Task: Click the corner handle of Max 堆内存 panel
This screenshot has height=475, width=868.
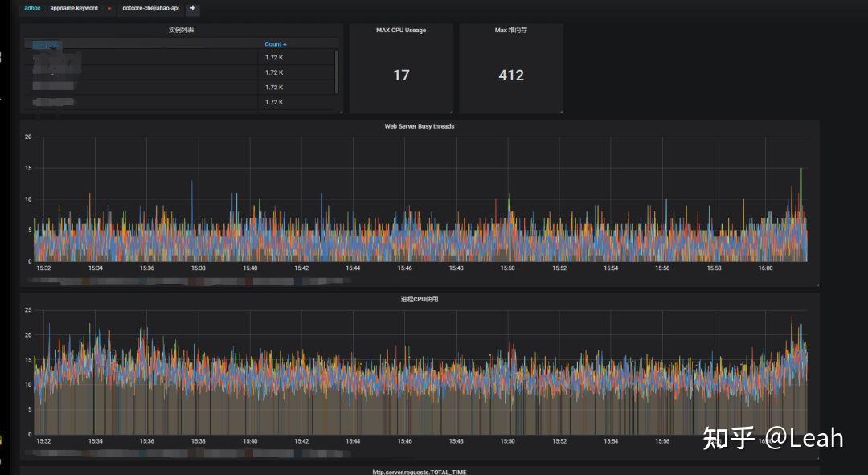Action: click(x=561, y=112)
